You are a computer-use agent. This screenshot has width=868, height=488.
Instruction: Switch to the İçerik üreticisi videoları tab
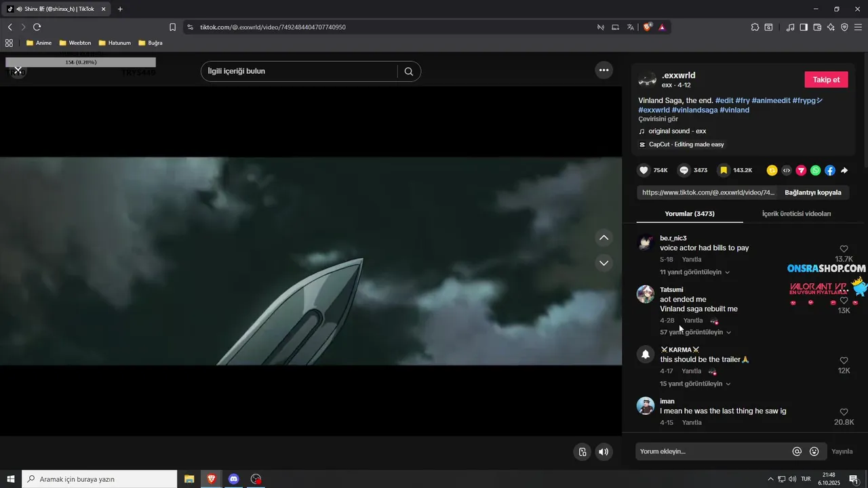click(796, 213)
